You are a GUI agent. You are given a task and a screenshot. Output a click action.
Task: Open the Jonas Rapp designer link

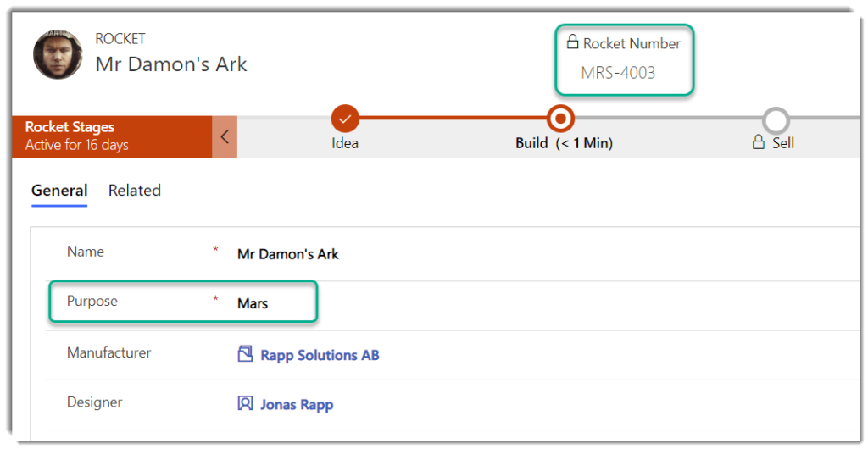pyautogui.click(x=297, y=405)
